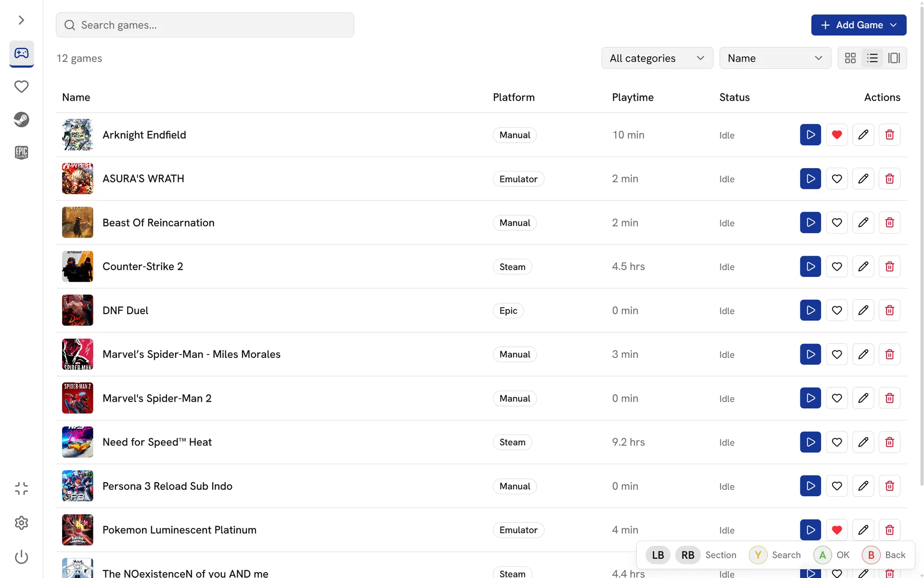Click the Beast Of Reincarnation cover thumbnail
The height and width of the screenshot is (578, 924).
coord(77,223)
